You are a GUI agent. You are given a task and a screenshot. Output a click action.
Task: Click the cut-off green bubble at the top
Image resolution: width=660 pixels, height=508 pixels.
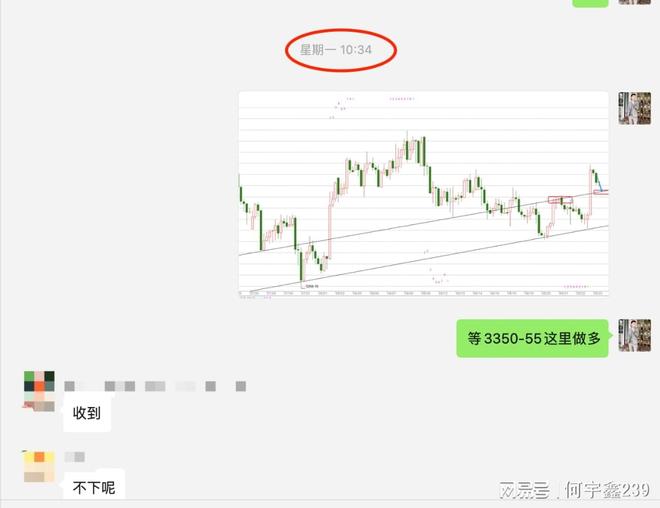589,3
